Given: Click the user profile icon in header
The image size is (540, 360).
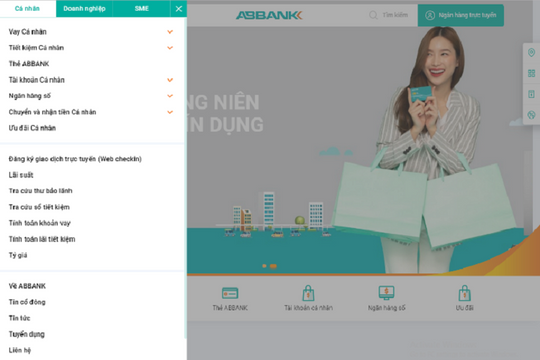Looking at the screenshot, I should pos(430,15).
